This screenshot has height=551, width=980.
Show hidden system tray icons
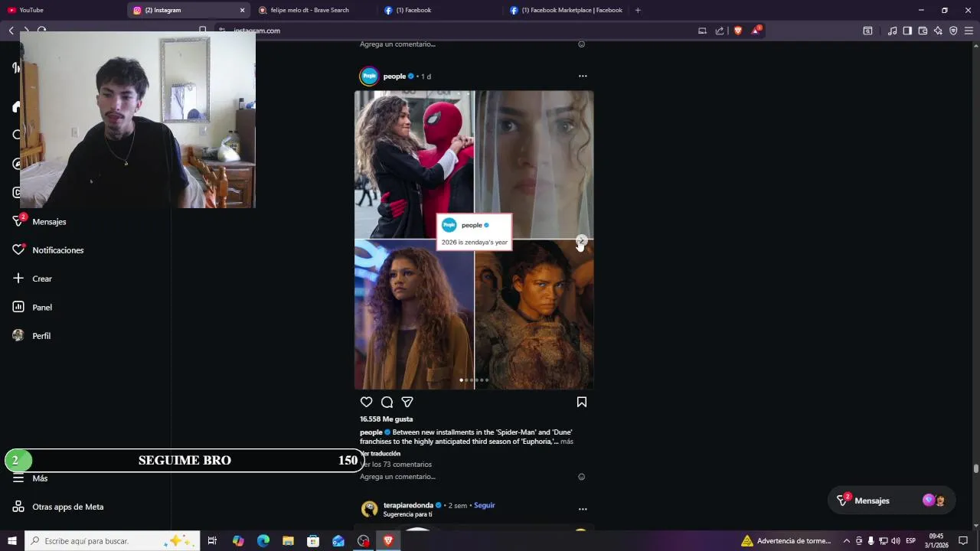846,541
